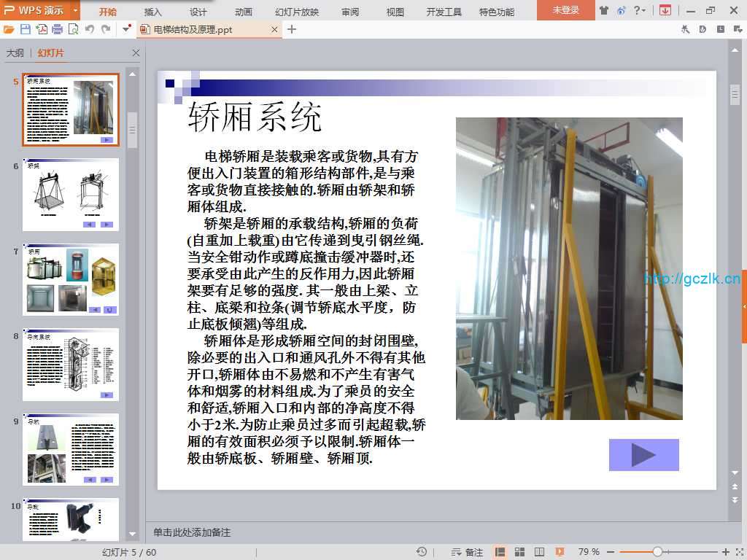
Task: Click the Undo arrow icon
Action: pyautogui.click(x=90, y=29)
